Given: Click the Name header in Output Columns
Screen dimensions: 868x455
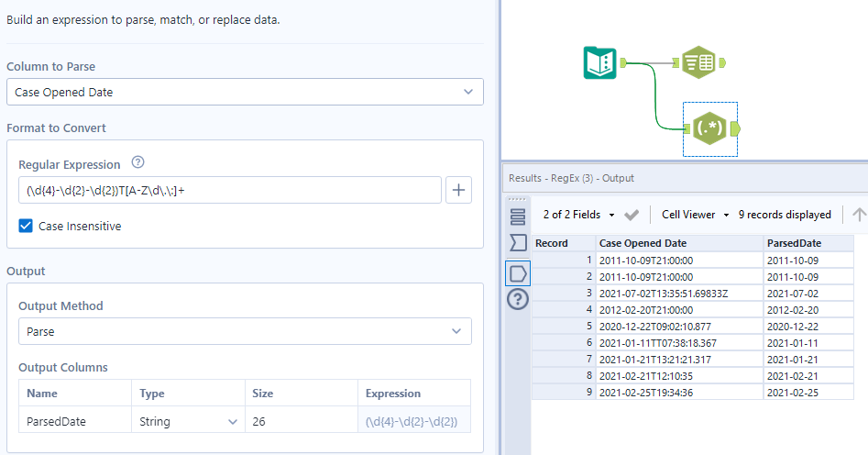Looking at the screenshot, I should (75, 394).
